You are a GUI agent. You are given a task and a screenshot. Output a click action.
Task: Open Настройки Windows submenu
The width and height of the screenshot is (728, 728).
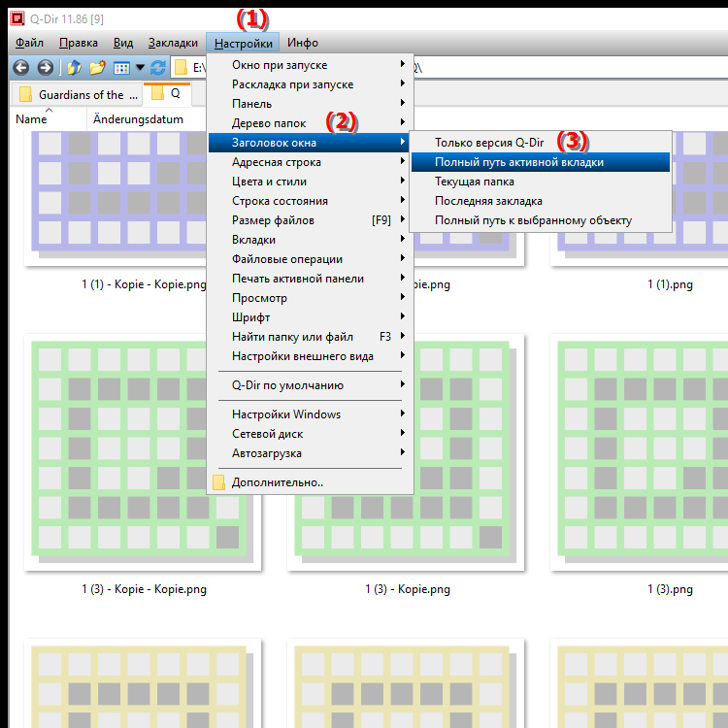tap(310, 414)
